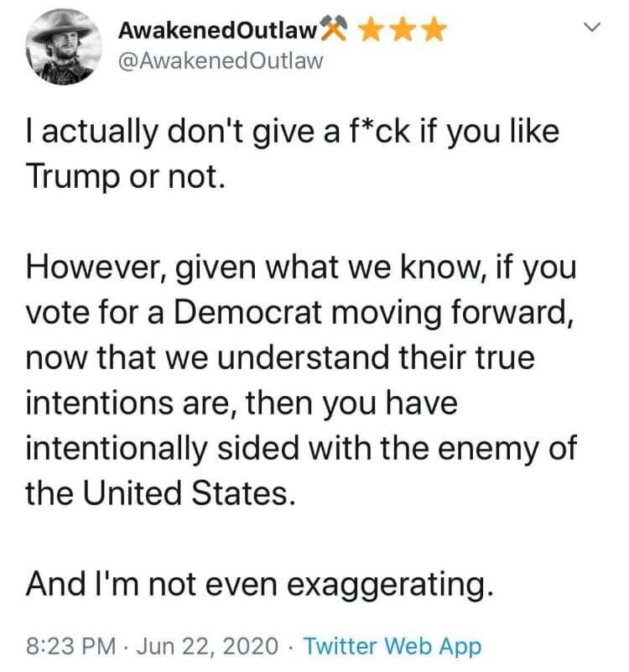Click the line "And I'm not even exaggerating"
The width and height of the screenshot is (629, 672).
pyautogui.click(x=257, y=583)
